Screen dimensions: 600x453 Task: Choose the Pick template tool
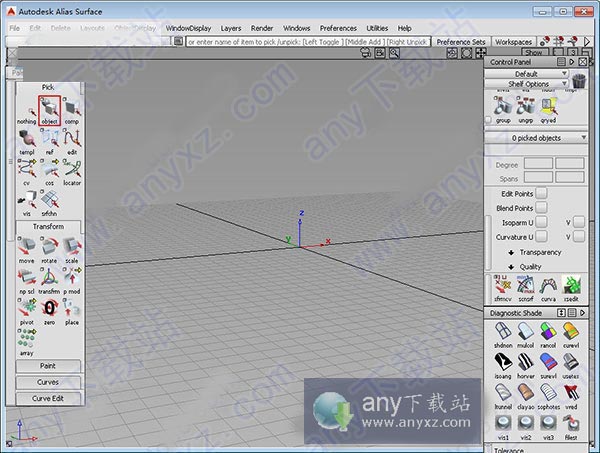coord(26,141)
